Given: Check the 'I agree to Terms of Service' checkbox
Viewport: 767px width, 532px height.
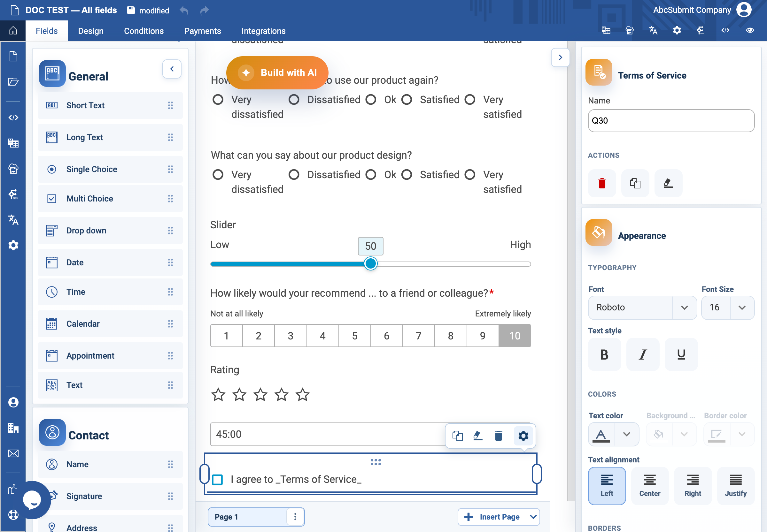Looking at the screenshot, I should (217, 480).
